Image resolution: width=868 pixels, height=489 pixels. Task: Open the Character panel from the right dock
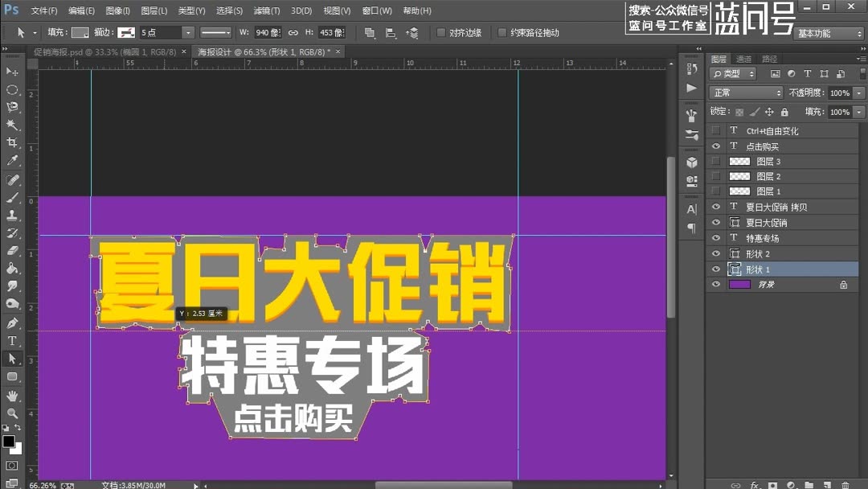coord(692,207)
